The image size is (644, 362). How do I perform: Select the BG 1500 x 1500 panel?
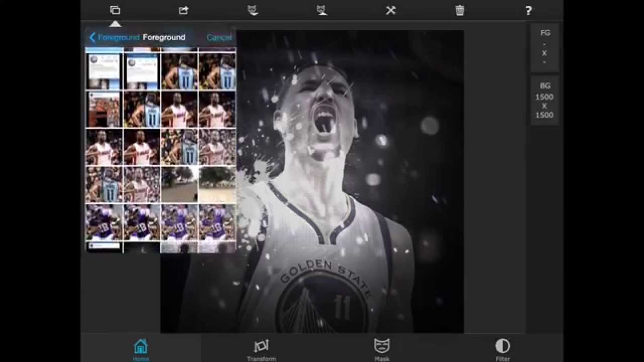point(545,101)
